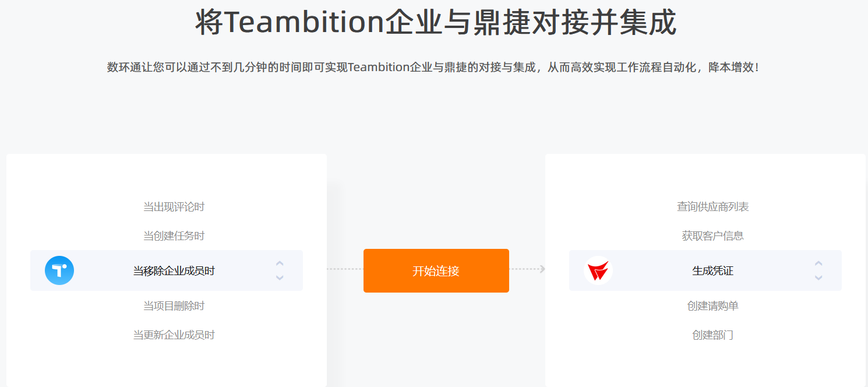Image resolution: width=868 pixels, height=387 pixels.
Task: Click the up chevron in the 鼎捷 action selector
Action: click(x=818, y=263)
